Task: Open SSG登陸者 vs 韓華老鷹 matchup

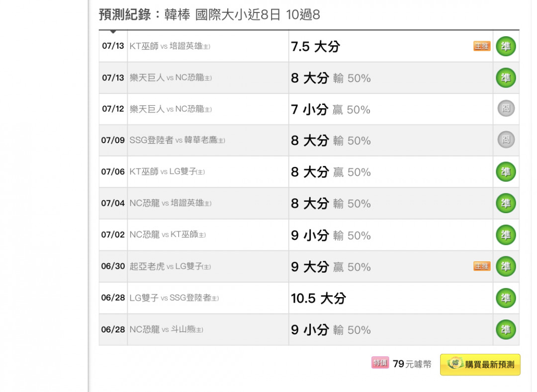Action: (177, 140)
